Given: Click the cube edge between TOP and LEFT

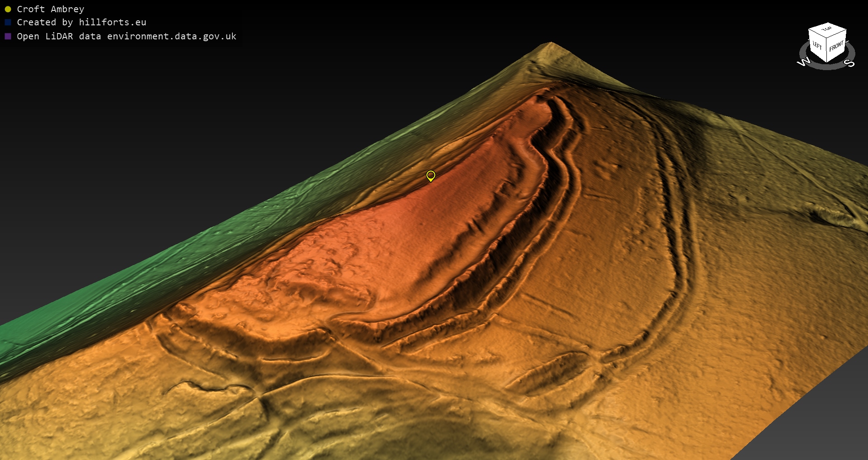Looking at the screenshot, I should click(817, 34).
